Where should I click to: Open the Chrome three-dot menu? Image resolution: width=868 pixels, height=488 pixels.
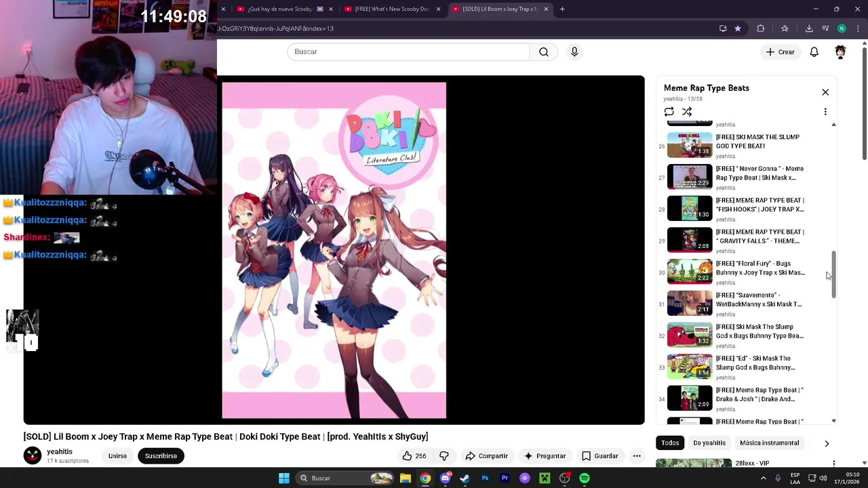[x=859, y=28]
